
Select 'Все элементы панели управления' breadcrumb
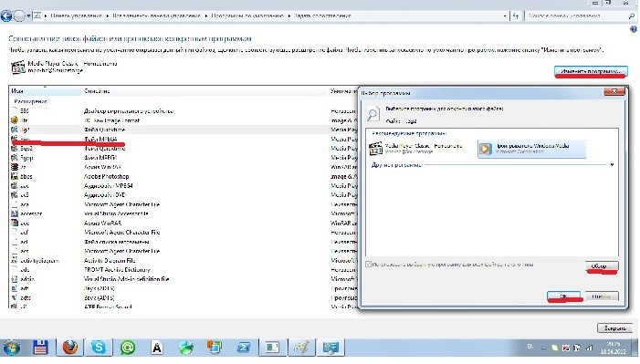[x=157, y=16]
